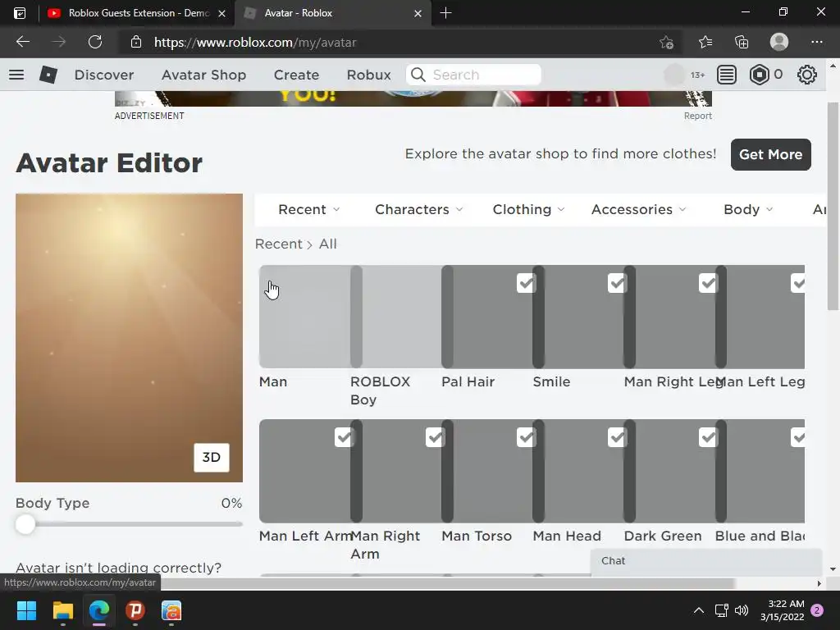Open the Roblox settings gear
The image size is (840, 630).
[x=807, y=75]
